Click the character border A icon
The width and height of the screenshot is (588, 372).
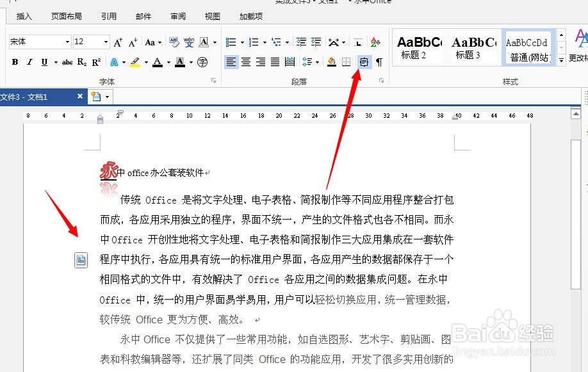tap(204, 42)
